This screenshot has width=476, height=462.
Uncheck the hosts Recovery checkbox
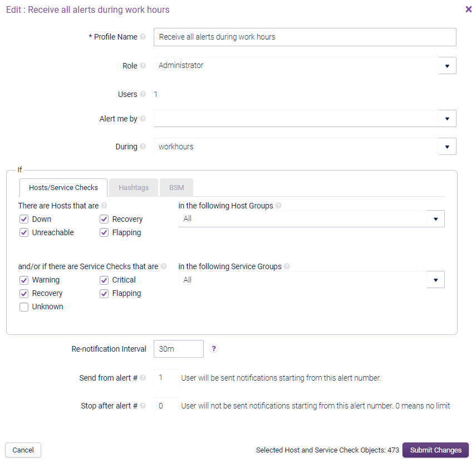pyautogui.click(x=104, y=219)
